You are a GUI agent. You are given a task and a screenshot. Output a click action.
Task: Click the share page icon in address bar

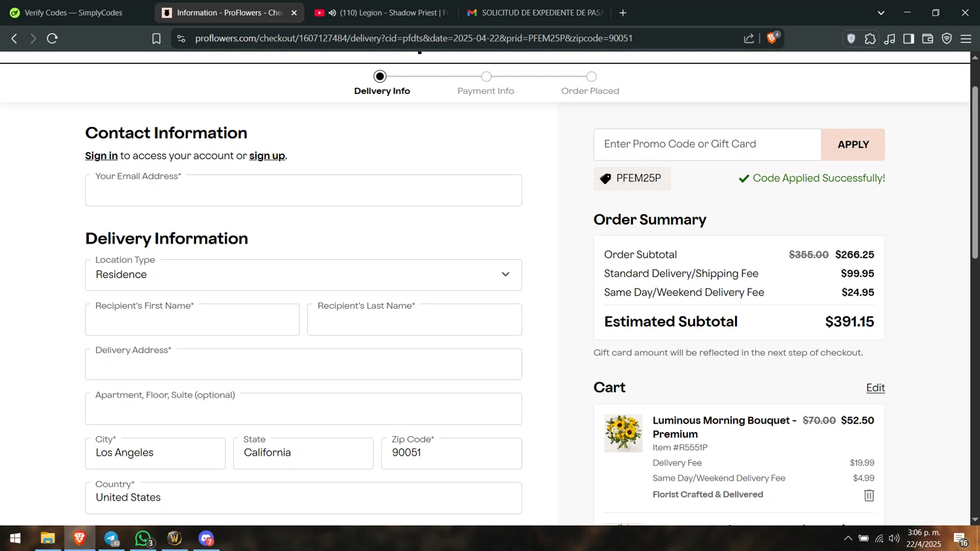[x=749, y=39]
